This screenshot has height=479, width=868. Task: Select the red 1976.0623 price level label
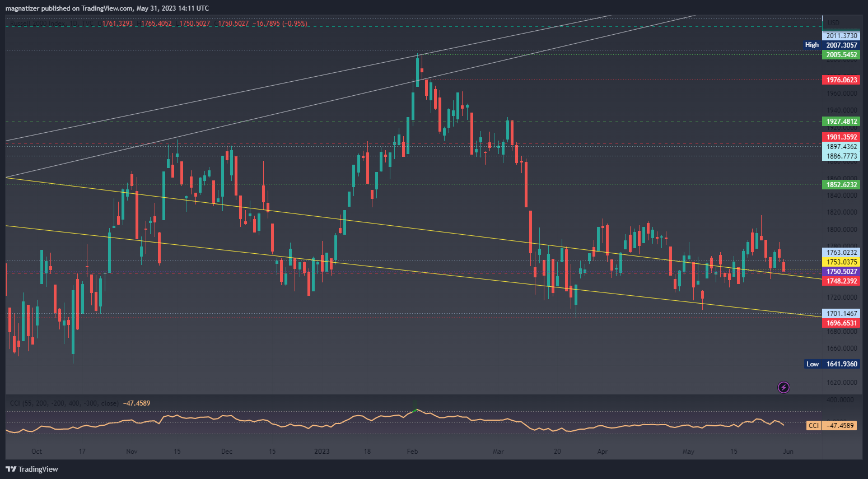(841, 80)
